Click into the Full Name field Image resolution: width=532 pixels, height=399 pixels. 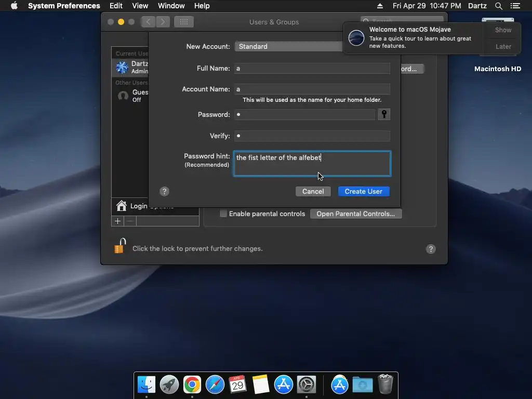tap(312, 68)
